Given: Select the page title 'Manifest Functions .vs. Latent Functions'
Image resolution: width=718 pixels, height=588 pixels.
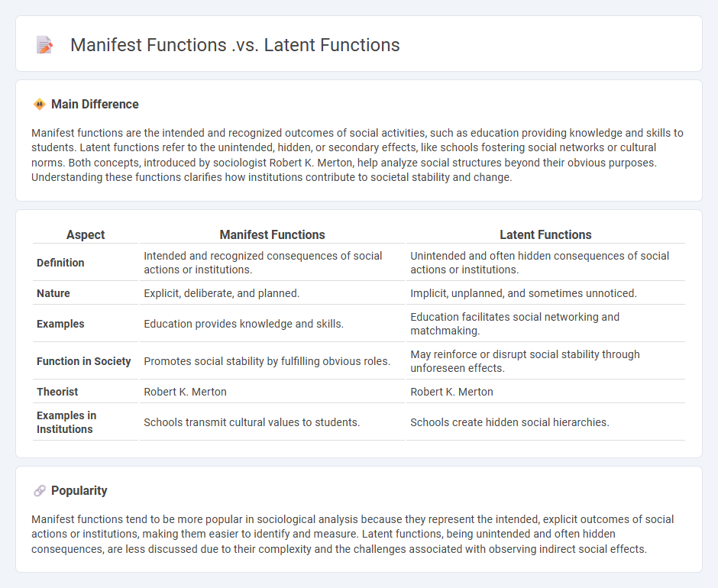Looking at the screenshot, I should (x=234, y=45).
